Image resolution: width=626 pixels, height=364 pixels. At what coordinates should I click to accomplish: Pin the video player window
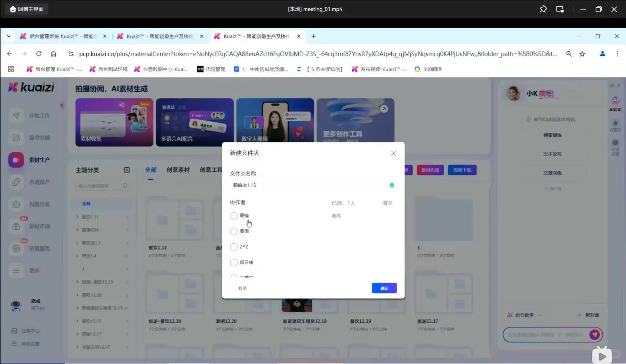click(543, 9)
